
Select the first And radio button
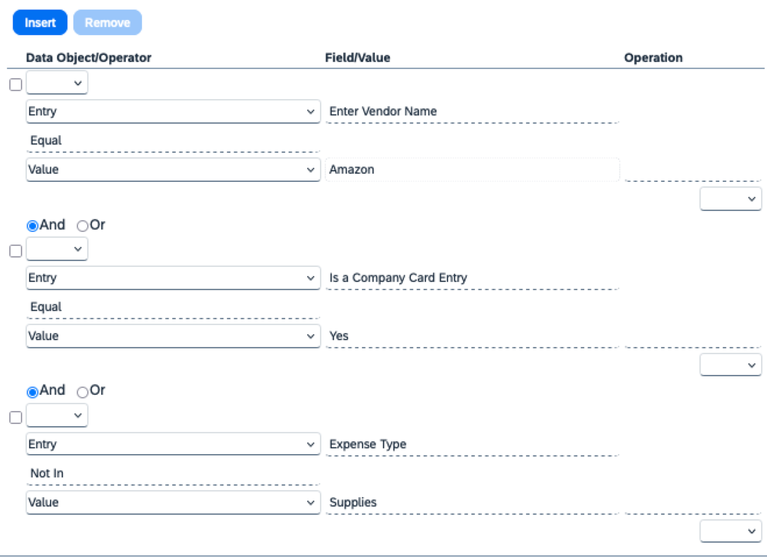click(32, 226)
